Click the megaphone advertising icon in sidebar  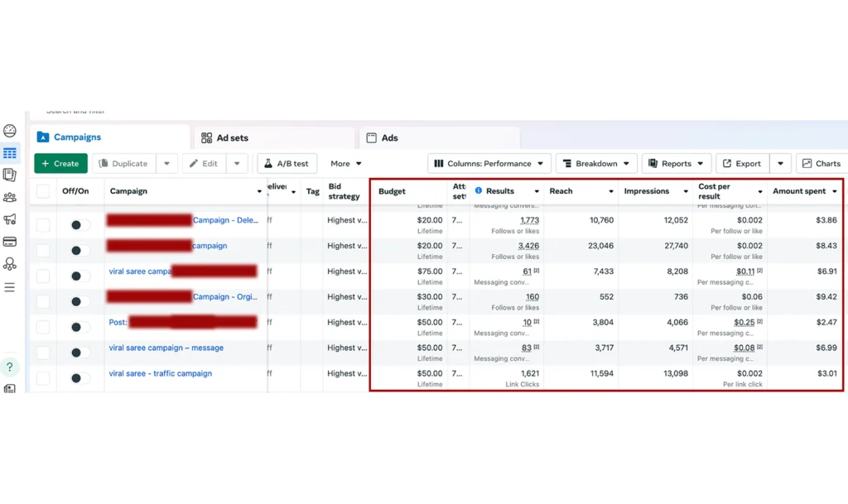pyautogui.click(x=10, y=219)
